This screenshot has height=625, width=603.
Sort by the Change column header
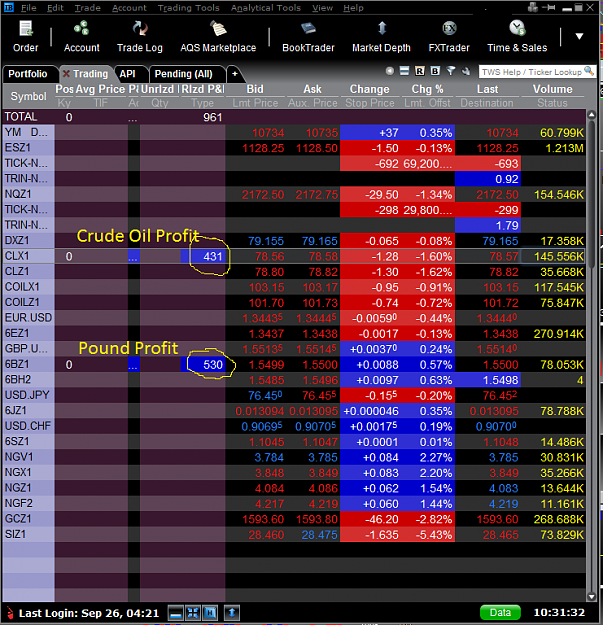pos(369,89)
